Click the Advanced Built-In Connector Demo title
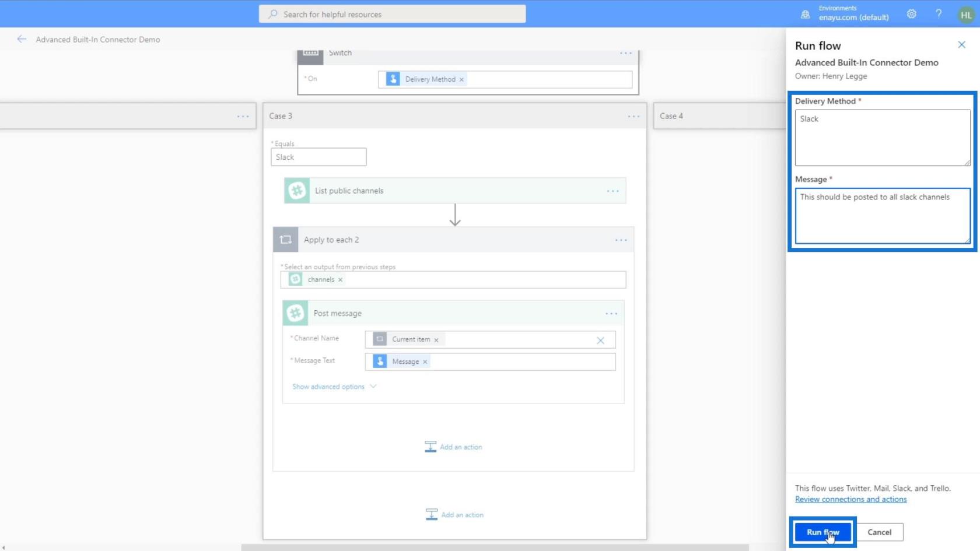The width and height of the screenshot is (980, 551). coord(98,40)
